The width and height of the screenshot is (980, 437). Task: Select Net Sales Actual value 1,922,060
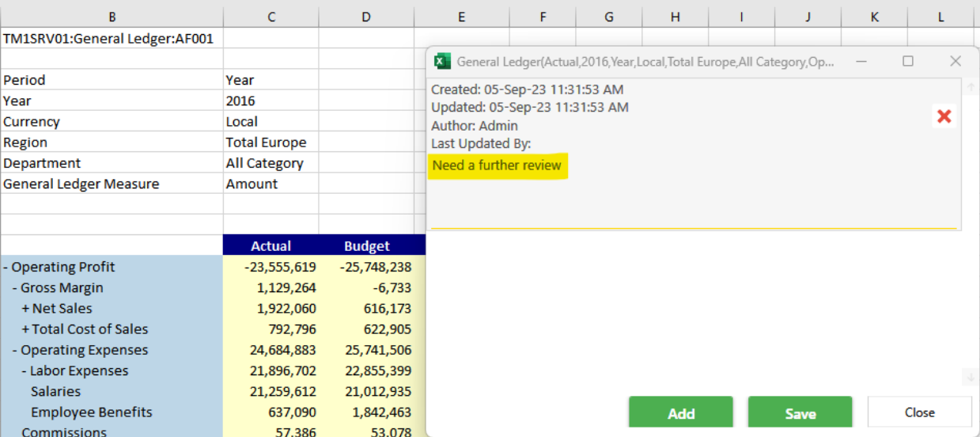point(271,308)
